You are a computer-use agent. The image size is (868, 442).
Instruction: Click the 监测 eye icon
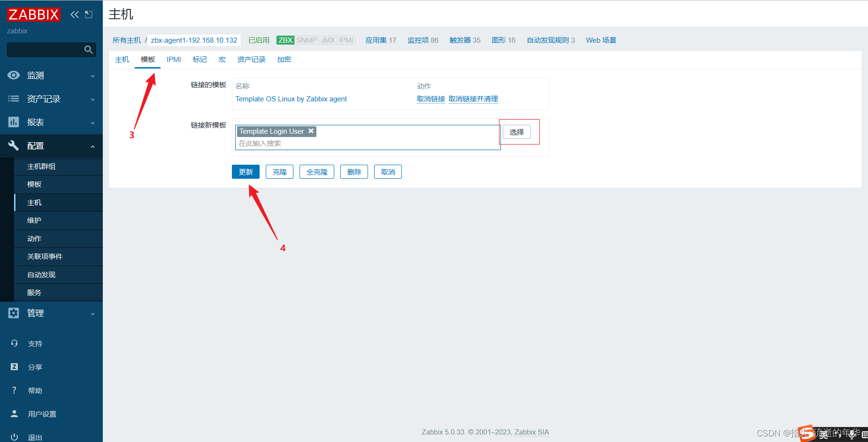14,75
